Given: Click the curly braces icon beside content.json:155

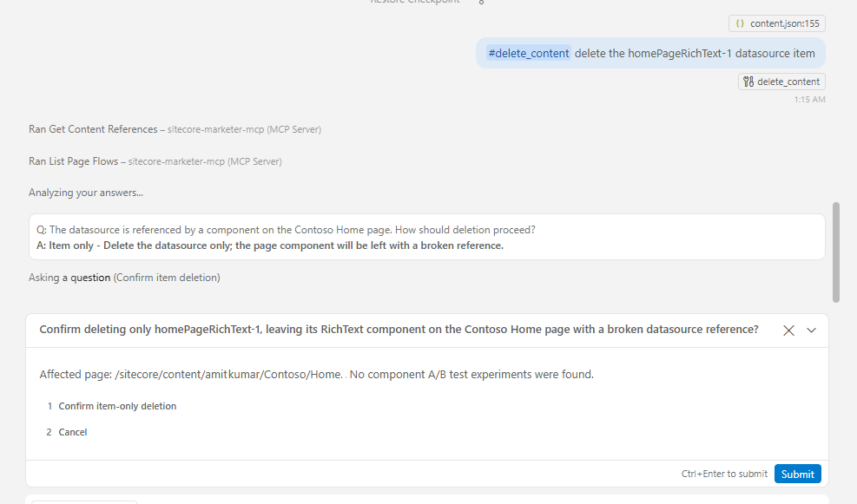Looking at the screenshot, I should 740,23.
